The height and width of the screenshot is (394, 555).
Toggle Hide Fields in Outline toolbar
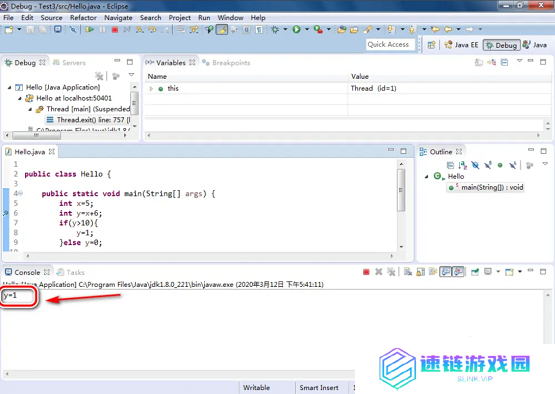pyautogui.click(x=475, y=165)
